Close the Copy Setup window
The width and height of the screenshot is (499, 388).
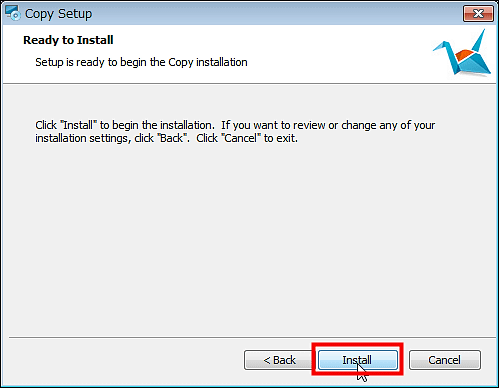(x=478, y=14)
